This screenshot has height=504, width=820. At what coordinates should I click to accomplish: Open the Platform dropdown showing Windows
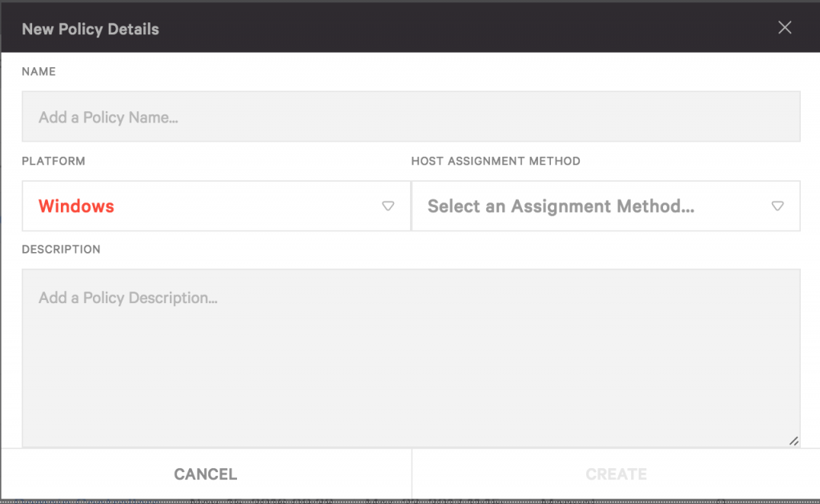(x=216, y=206)
